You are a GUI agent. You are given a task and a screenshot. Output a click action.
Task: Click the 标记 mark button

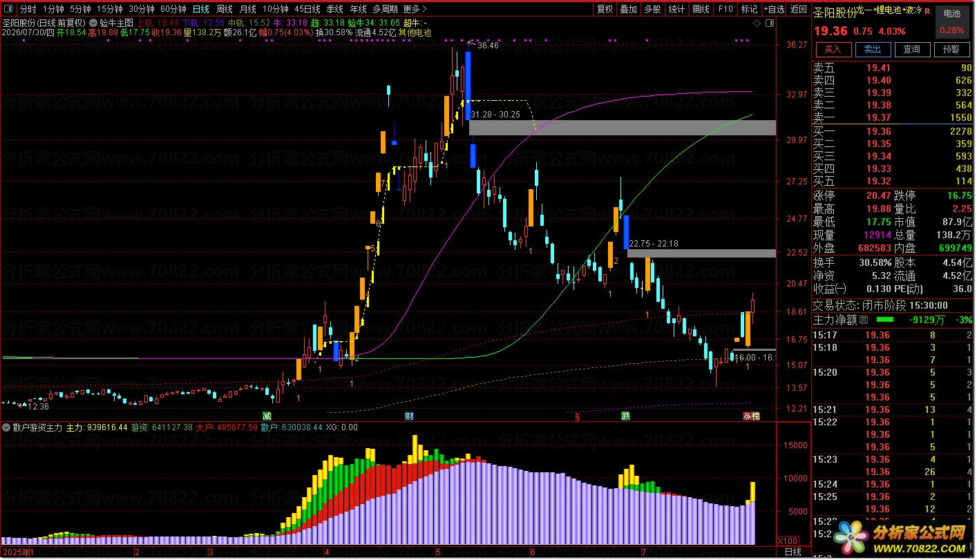(749, 9)
